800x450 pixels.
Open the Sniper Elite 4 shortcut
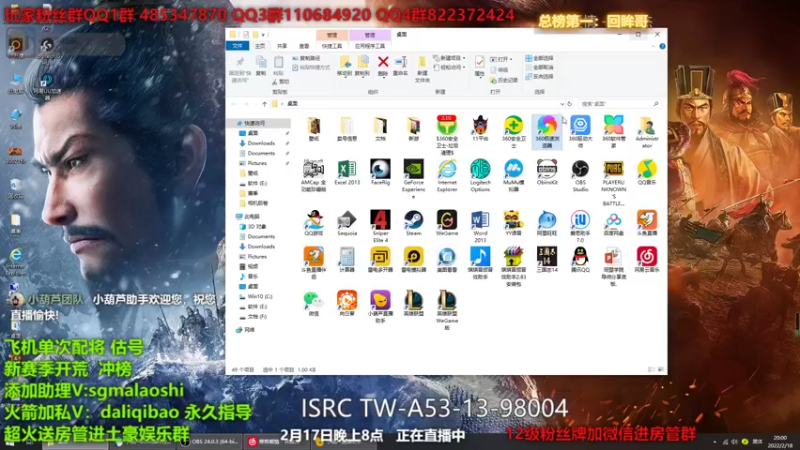(x=380, y=226)
